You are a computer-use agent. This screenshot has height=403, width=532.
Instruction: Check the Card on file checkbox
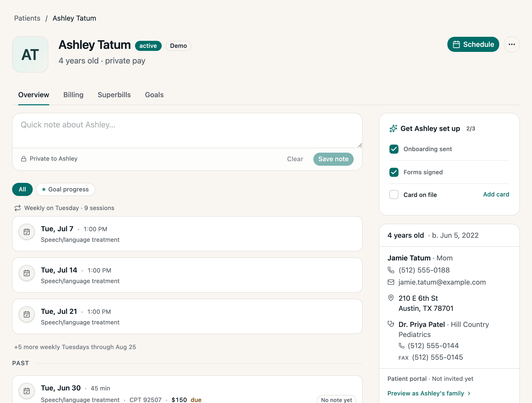pos(394,194)
